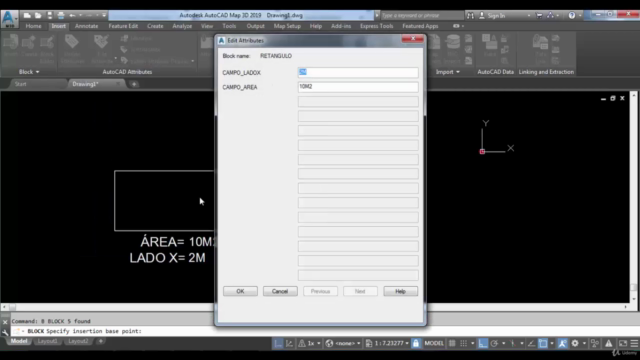Viewport: 640px width, 360px height.
Task: Click OK in Edit Attributes dialog
Action: [240, 291]
